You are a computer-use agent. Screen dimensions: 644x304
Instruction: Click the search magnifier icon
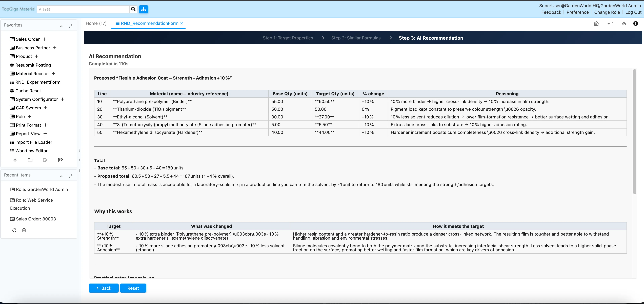coord(133,9)
